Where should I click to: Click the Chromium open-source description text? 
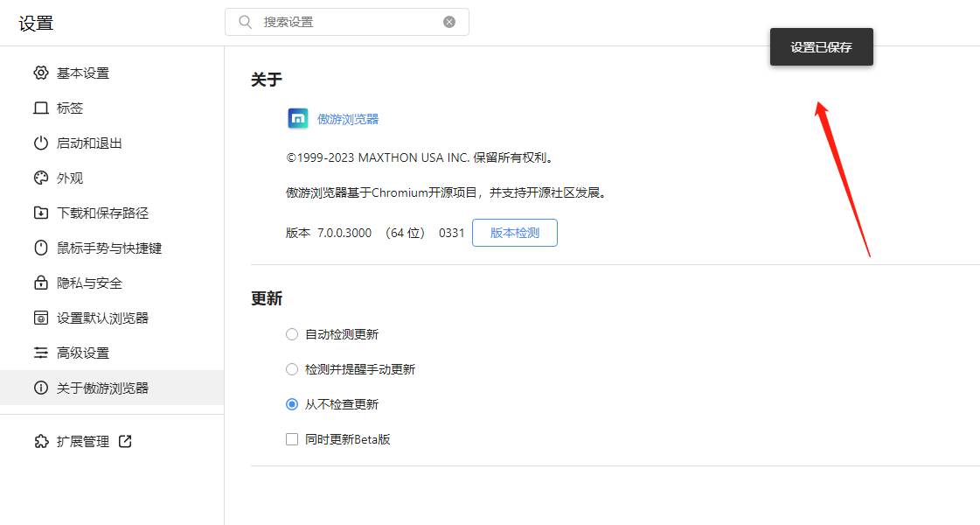pos(446,192)
